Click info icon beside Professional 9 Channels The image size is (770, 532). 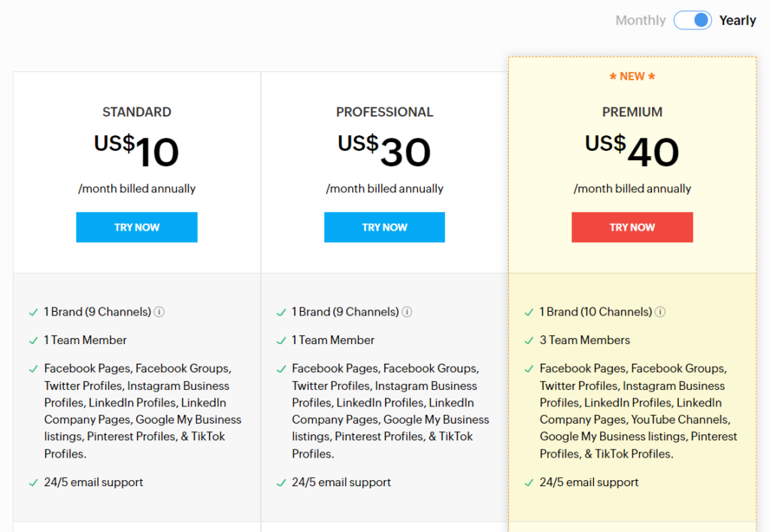pyautogui.click(x=407, y=312)
